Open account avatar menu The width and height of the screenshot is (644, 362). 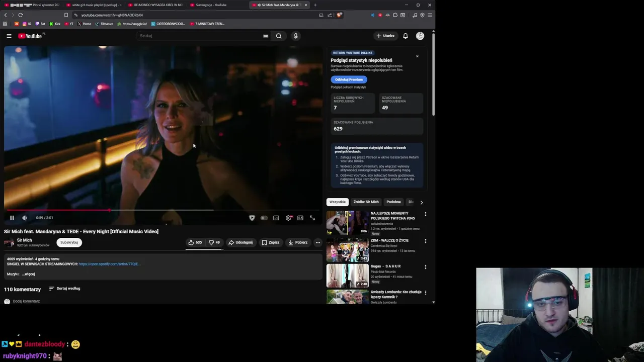click(x=420, y=36)
